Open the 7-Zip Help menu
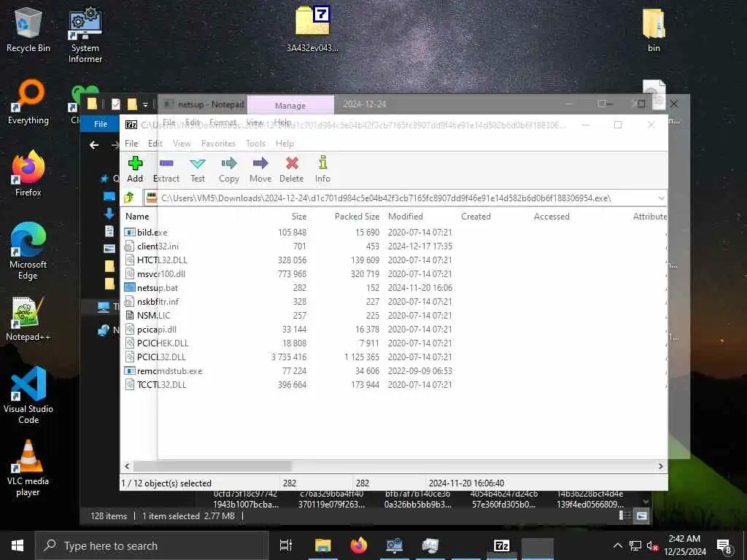Image resolution: width=747 pixels, height=560 pixels. coord(285,144)
